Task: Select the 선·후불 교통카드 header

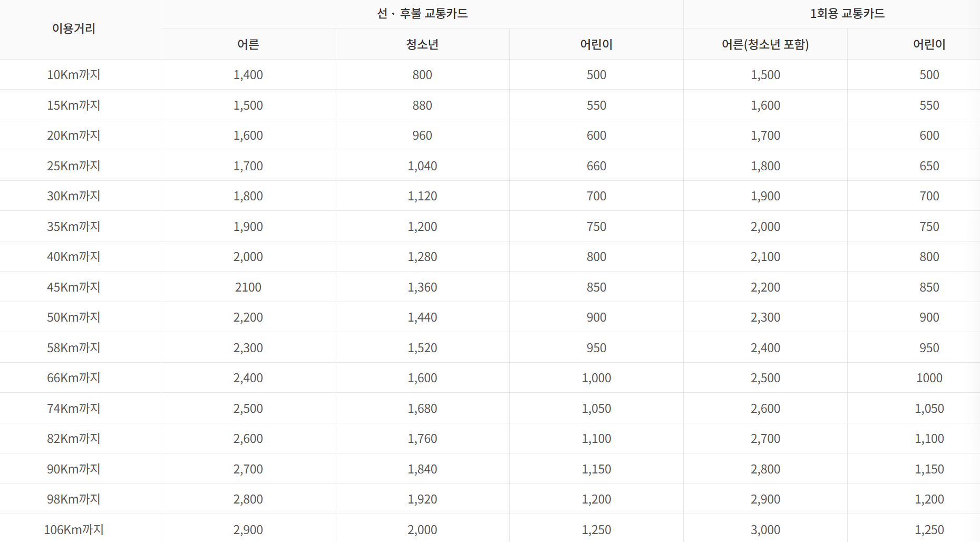Action: (422, 14)
